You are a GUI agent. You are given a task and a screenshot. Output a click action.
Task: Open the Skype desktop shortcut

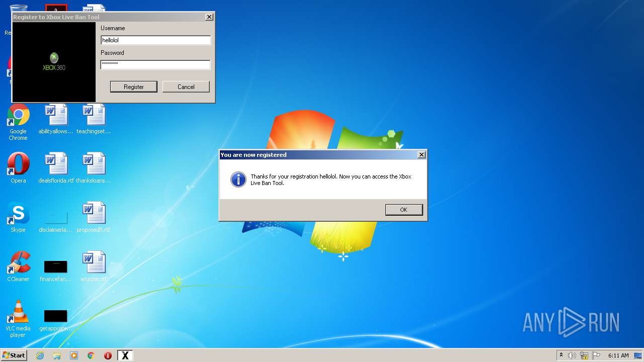click(x=18, y=217)
